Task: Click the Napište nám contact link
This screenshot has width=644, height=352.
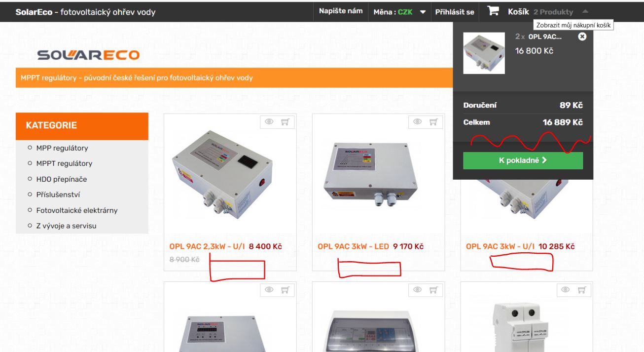Action: (x=341, y=11)
